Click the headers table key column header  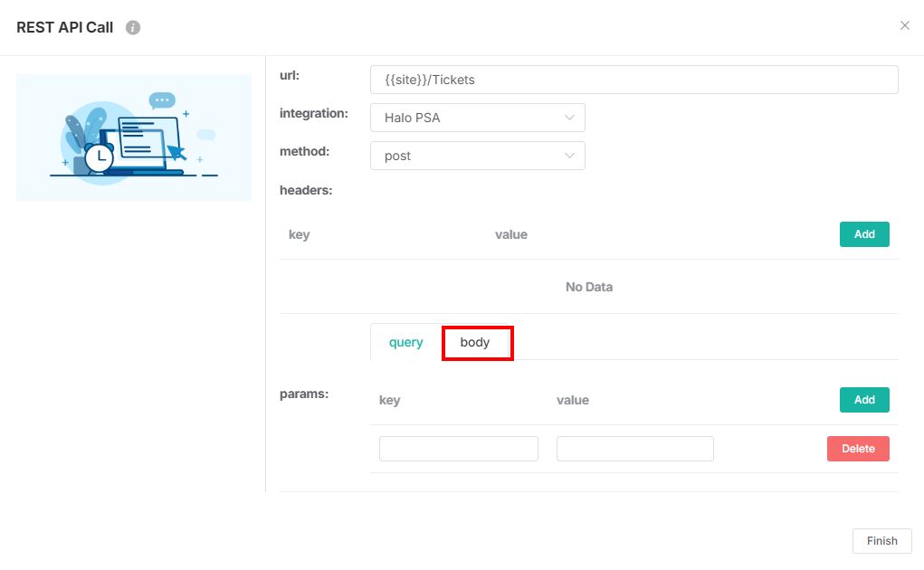299,234
